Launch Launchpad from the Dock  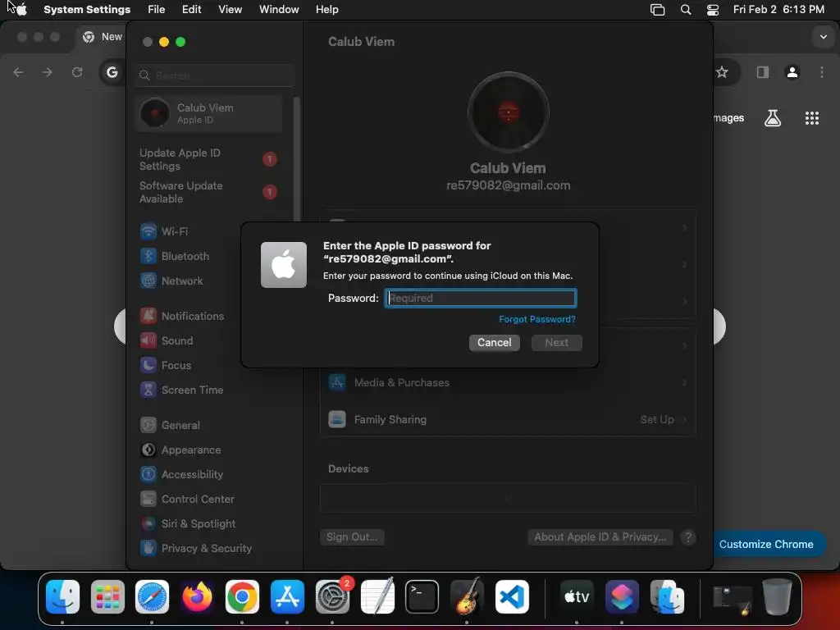(x=107, y=597)
